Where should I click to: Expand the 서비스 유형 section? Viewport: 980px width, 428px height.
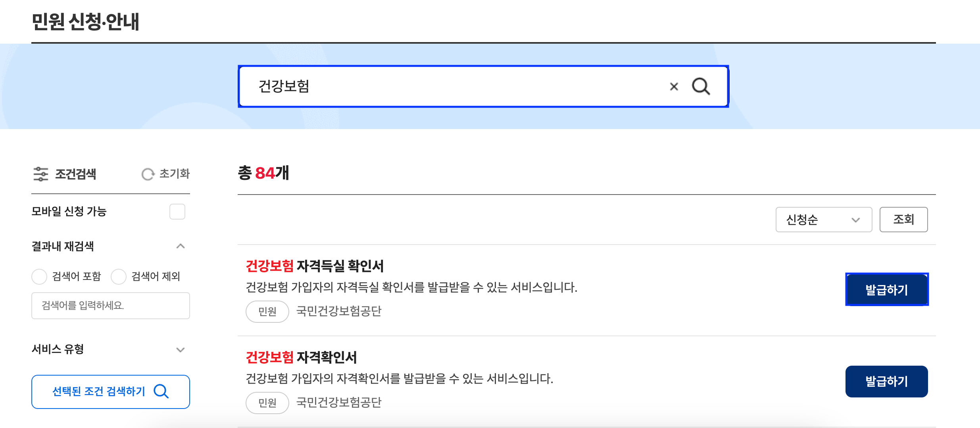tap(181, 350)
